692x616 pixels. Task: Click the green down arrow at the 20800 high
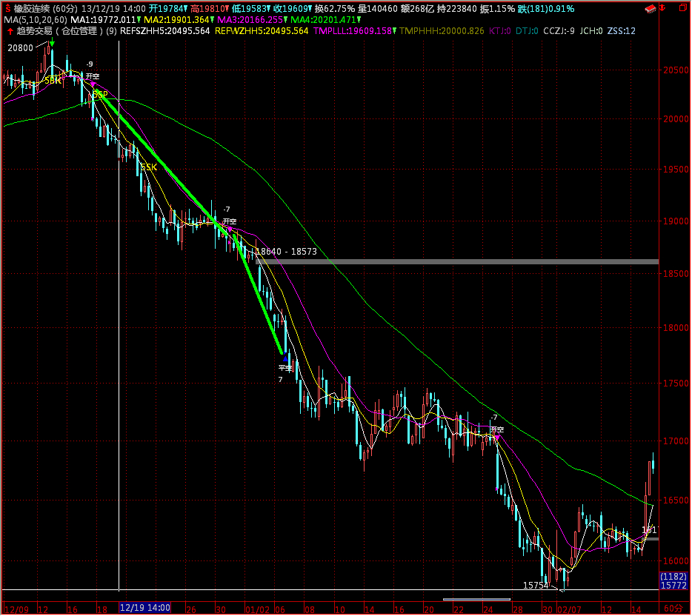tap(51, 44)
